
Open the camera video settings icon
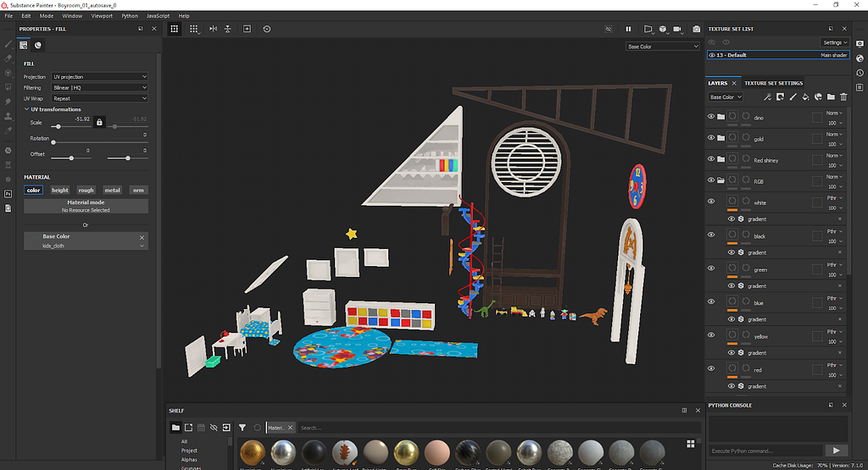677,29
